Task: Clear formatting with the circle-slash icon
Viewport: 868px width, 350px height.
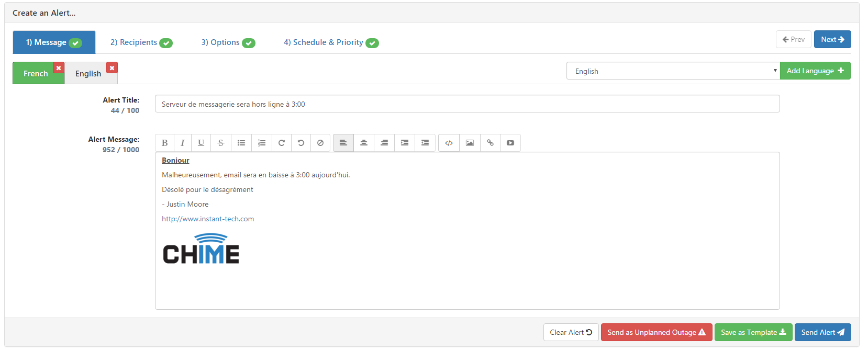Action: [x=320, y=143]
